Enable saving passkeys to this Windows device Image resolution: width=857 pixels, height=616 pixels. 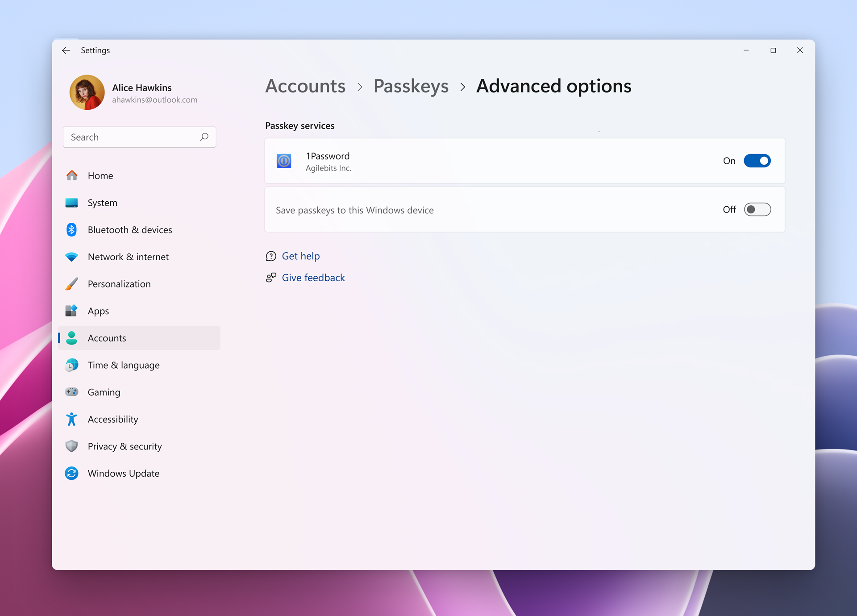(757, 209)
